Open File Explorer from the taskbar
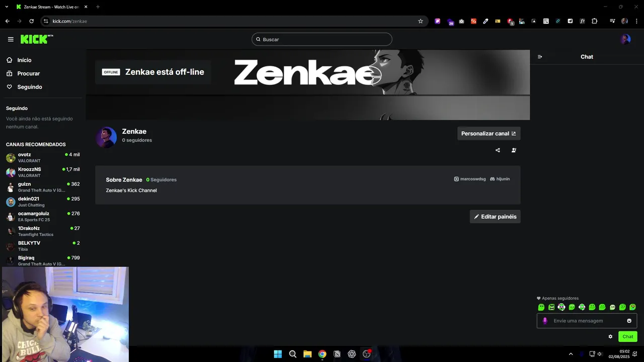 pyautogui.click(x=307, y=354)
